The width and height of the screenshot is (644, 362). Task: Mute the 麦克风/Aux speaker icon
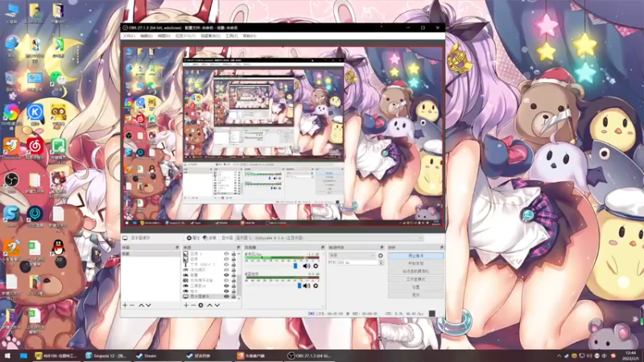click(307, 266)
